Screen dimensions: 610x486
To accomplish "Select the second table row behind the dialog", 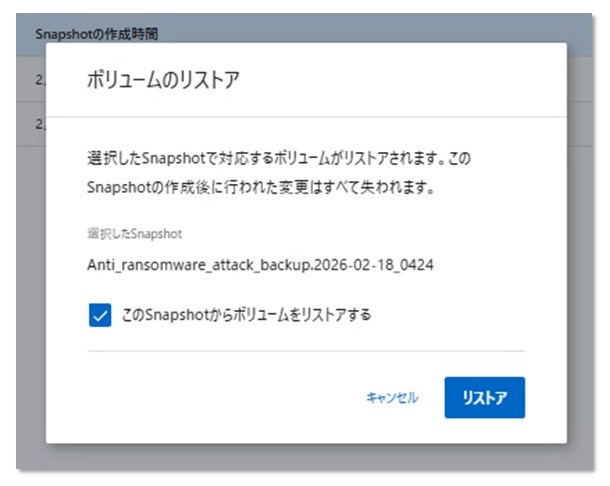I will 30,125.
